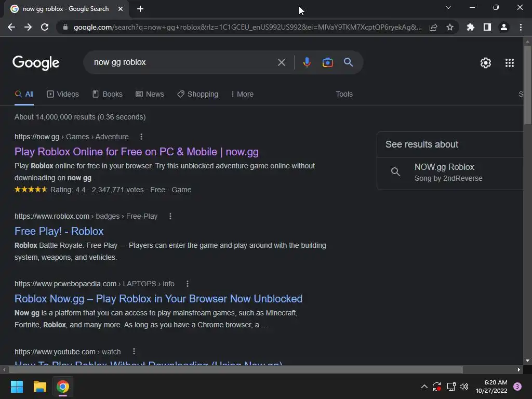Click the sync tray icon with red dot
This screenshot has width=532, height=399.
click(436, 387)
